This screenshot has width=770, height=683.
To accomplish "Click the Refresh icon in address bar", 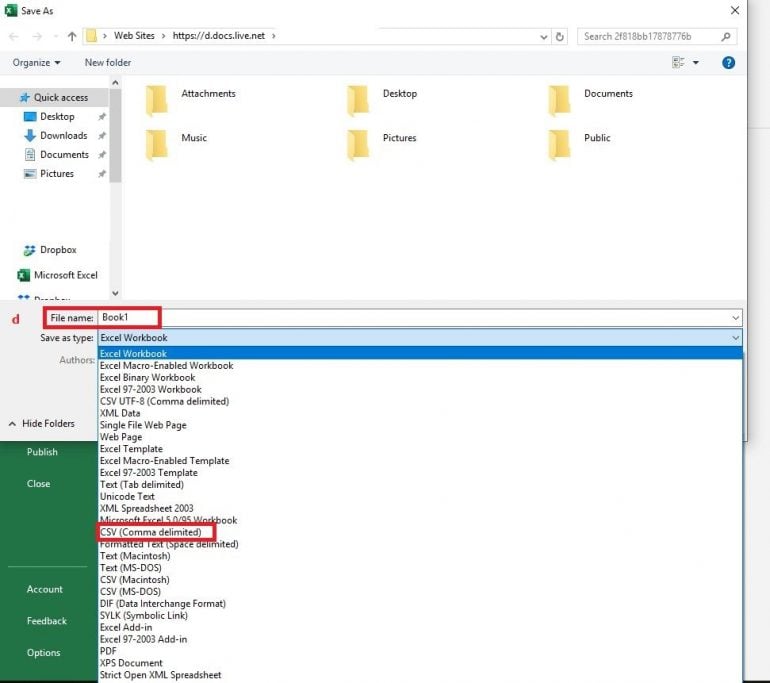I will point(560,36).
